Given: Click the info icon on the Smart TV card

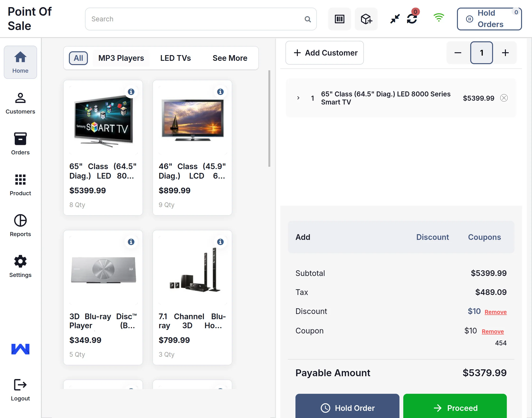Looking at the screenshot, I should coord(131,91).
